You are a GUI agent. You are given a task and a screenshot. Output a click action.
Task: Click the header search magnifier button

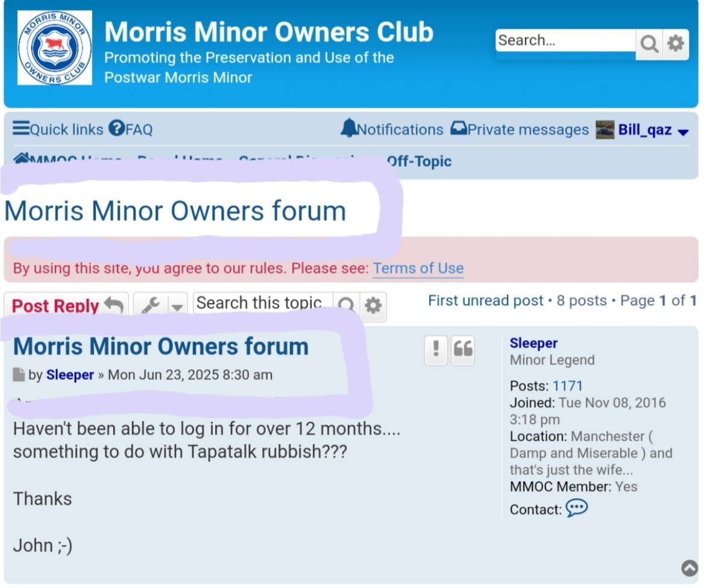[x=649, y=44]
